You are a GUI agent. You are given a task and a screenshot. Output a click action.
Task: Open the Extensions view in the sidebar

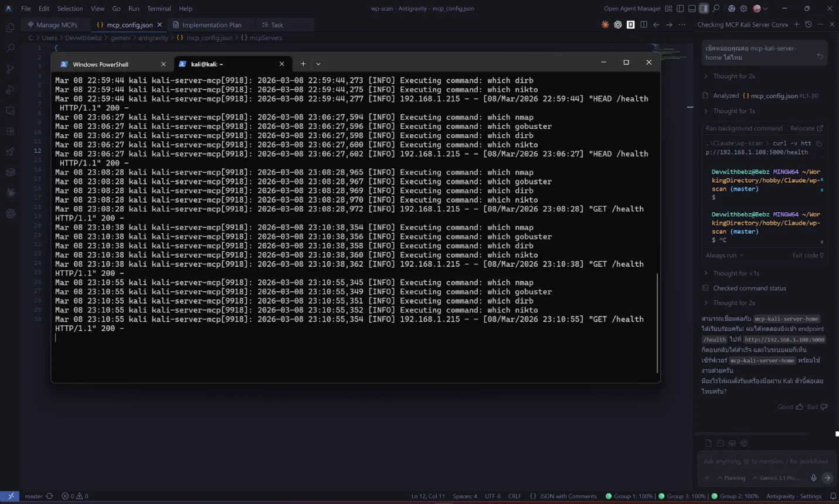click(11, 131)
